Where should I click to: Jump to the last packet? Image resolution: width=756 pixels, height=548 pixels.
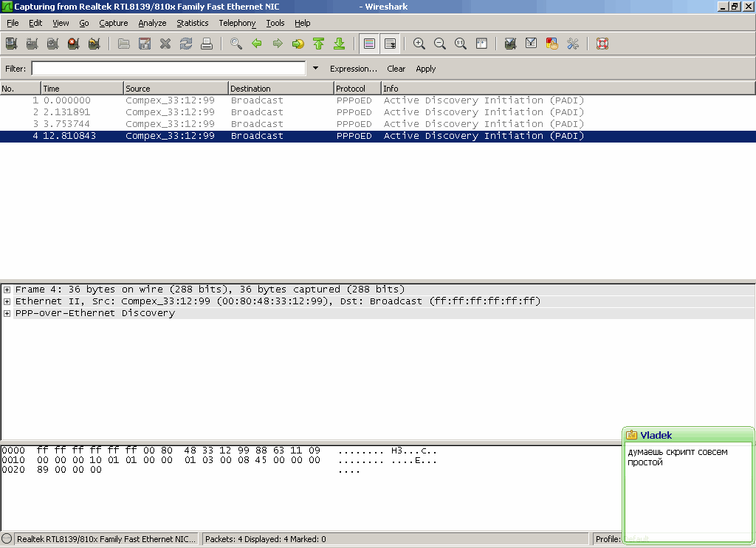(340, 44)
